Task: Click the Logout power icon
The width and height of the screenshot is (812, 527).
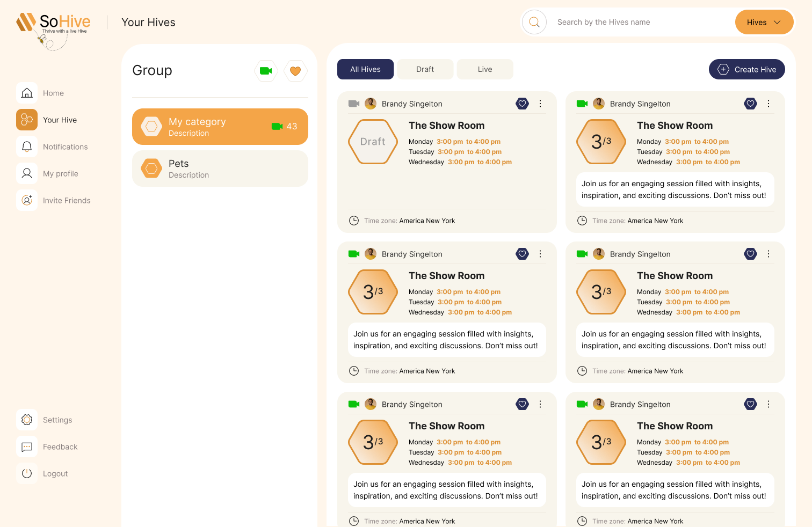Action: click(x=27, y=473)
